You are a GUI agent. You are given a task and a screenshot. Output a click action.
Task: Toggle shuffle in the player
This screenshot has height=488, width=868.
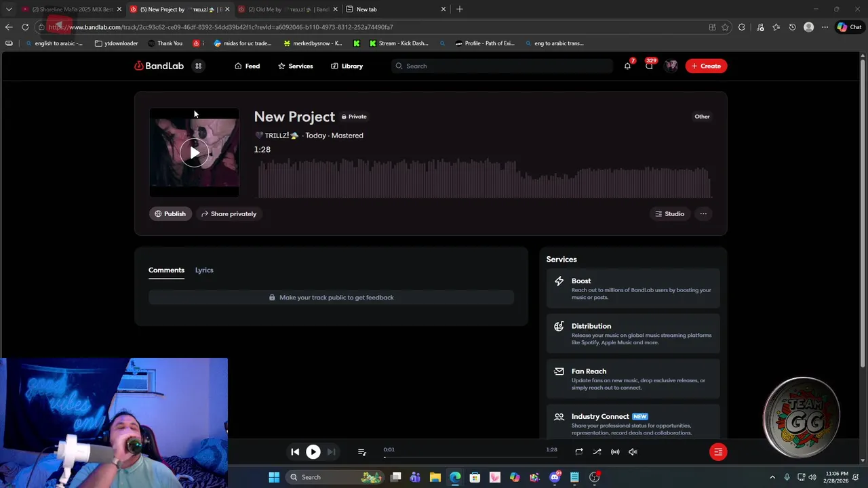point(597,452)
